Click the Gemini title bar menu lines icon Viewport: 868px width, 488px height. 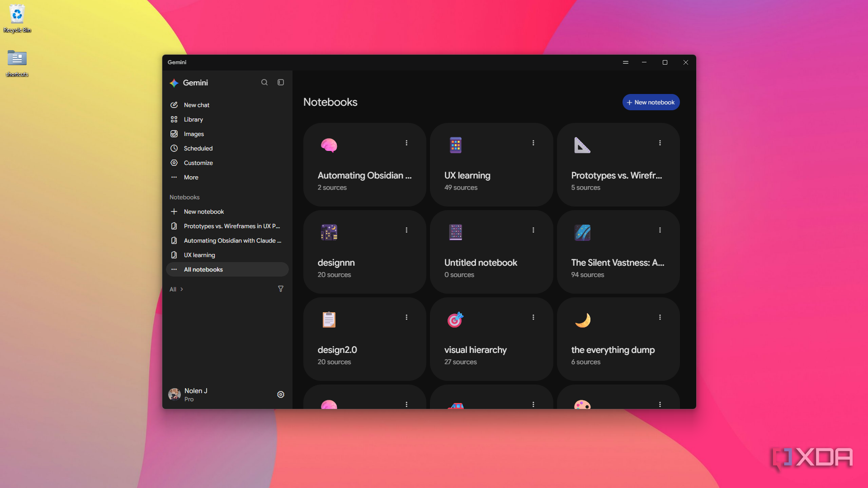tap(626, 62)
